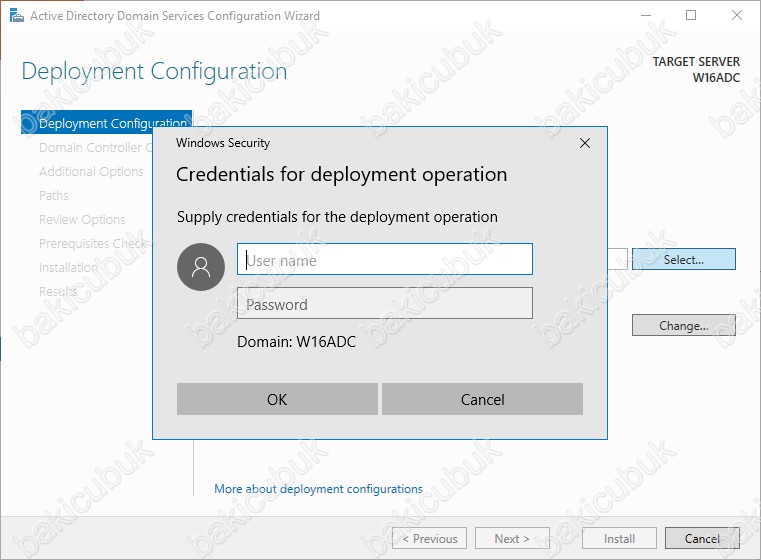Minimize the configuration wizard window
This screenshot has width=761, height=560.
point(645,16)
